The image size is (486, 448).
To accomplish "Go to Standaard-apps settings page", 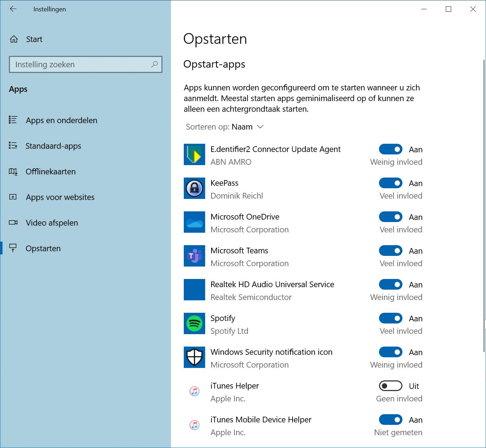I will (x=85, y=146).
